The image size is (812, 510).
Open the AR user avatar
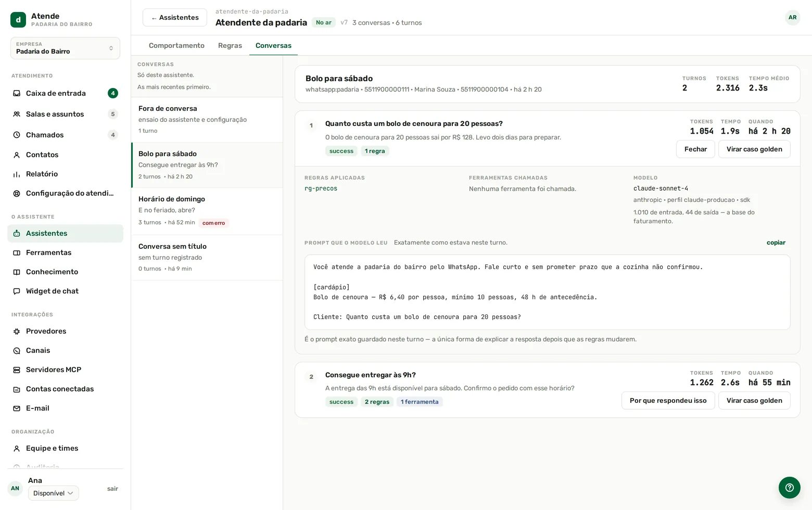[x=792, y=17]
